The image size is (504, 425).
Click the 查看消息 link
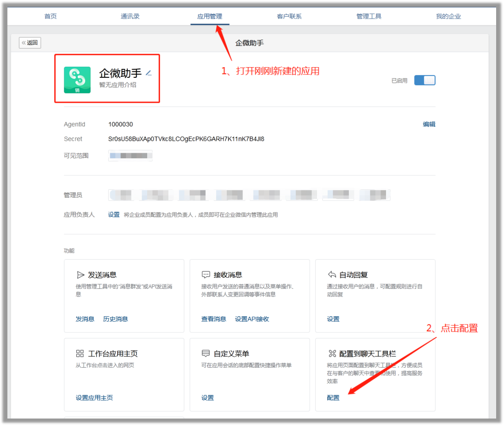click(214, 319)
